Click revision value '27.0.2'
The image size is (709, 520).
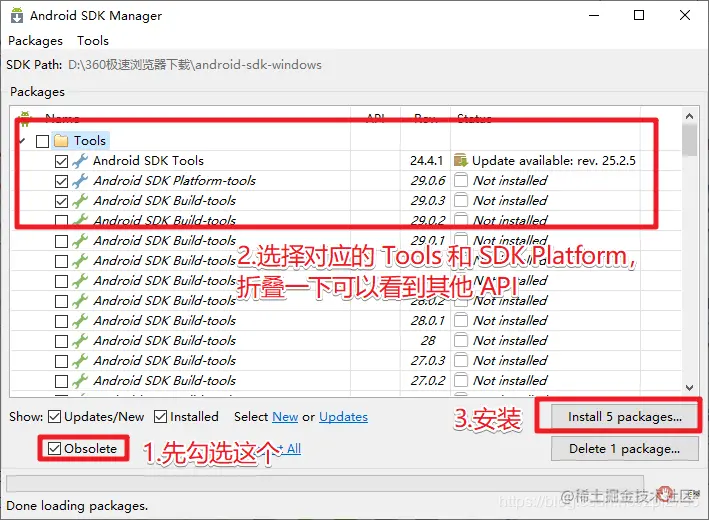pyautogui.click(x=428, y=380)
